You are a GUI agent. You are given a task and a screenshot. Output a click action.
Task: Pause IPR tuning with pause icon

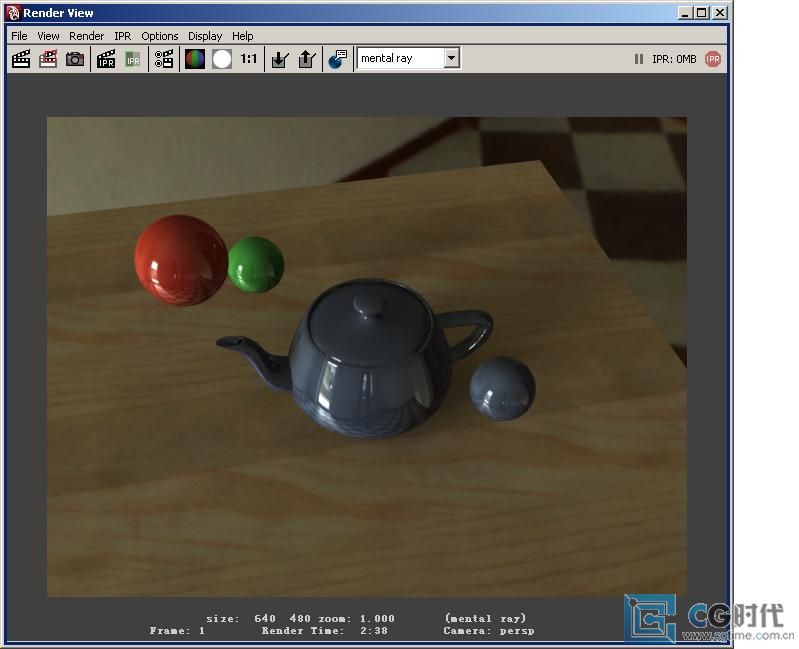[x=638, y=59]
